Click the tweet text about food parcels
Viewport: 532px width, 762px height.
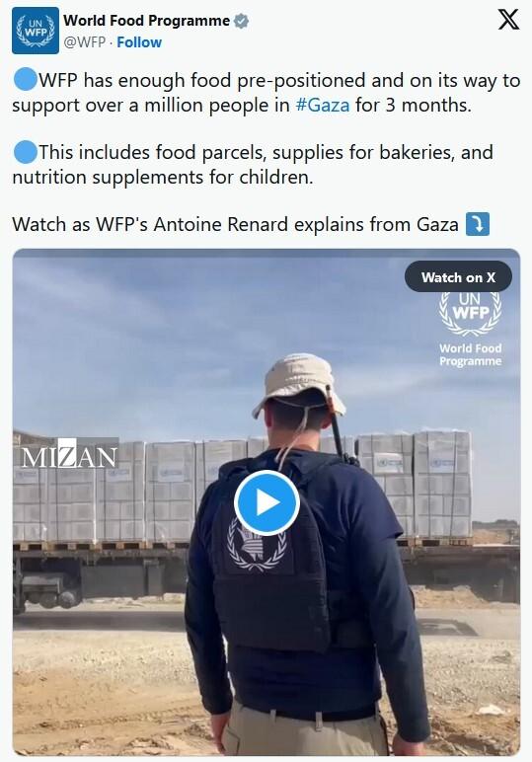tap(253, 164)
